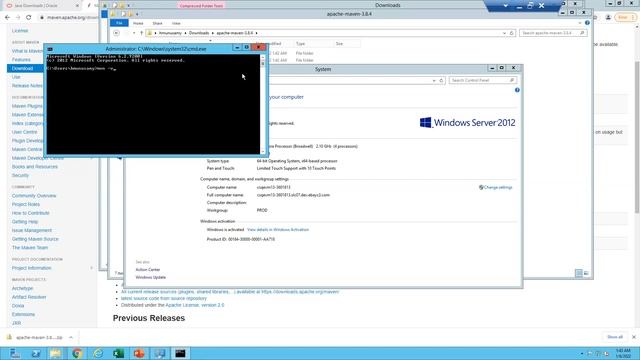
Task: Open File tab in apache-maven Explorer
Action: [x=119, y=23]
